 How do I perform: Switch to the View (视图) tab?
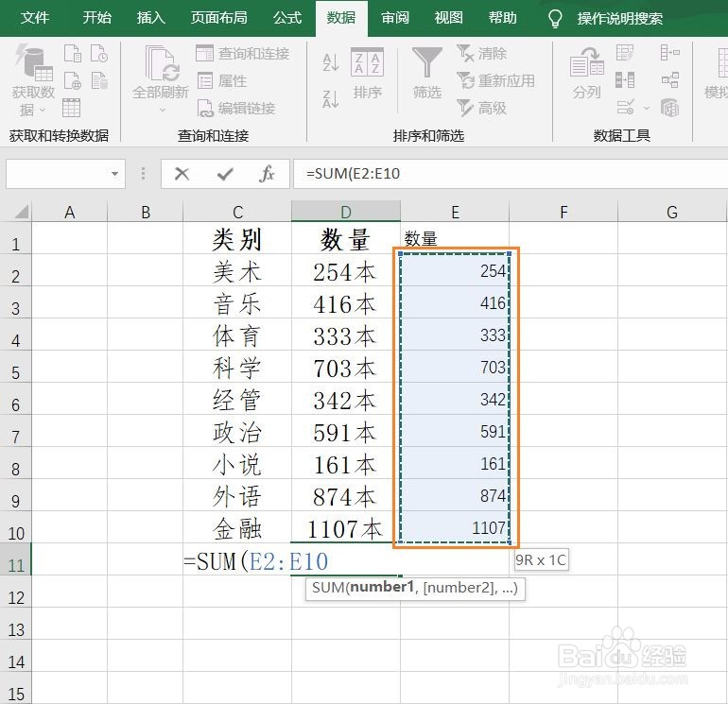tap(448, 18)
